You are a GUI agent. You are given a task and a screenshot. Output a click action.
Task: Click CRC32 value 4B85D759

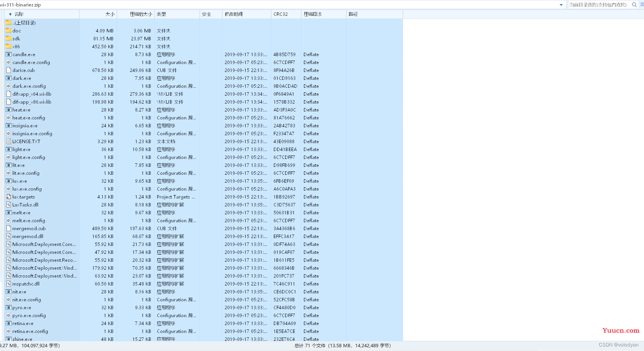coord(284,54)
